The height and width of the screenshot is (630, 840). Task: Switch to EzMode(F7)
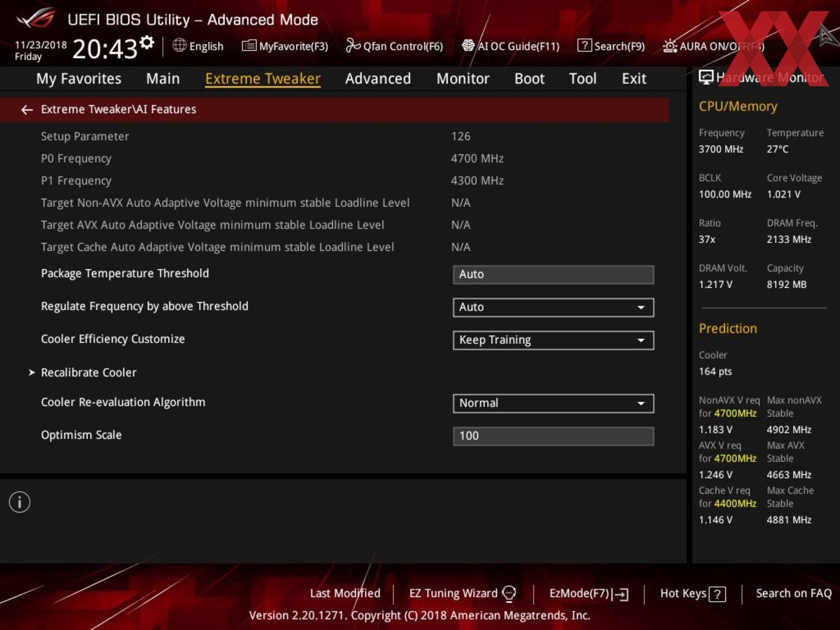pos(589,594)
